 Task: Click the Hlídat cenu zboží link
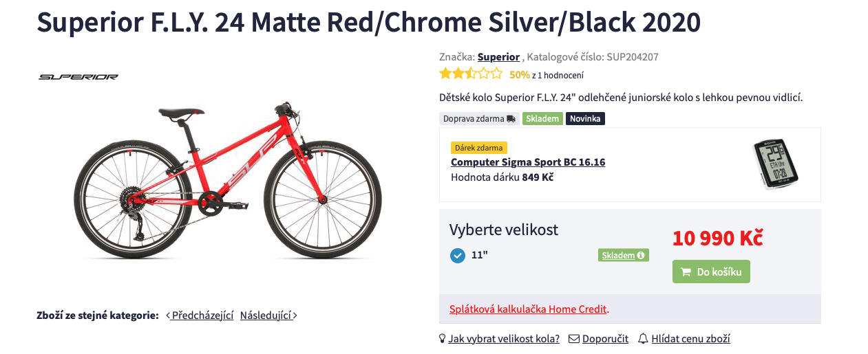click(x=690, y=339)
